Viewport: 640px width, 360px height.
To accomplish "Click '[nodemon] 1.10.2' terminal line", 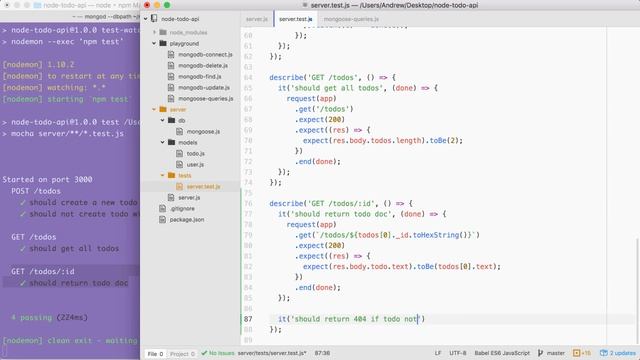I will pyautogui.click(x=38, y=64).
